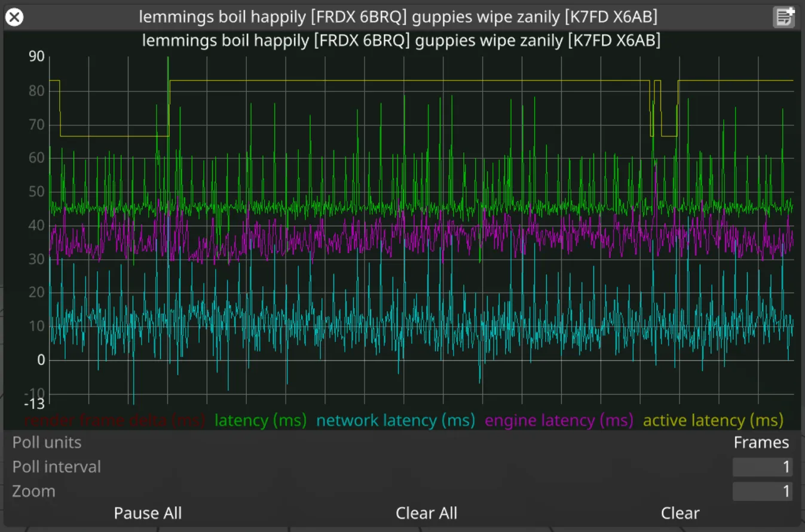The height and width of the screenshot is (532, 805).
Task: Hide the "network latency (ms)" line
Action: point(395,420)
